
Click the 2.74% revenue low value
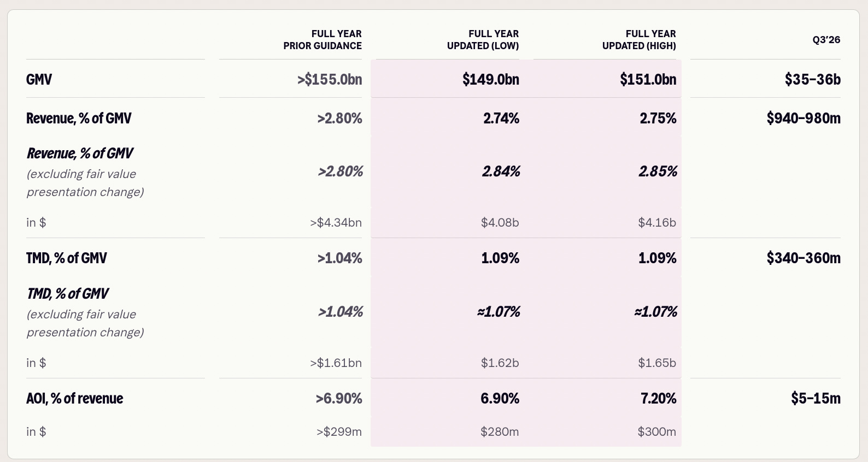(x=501, y=118)
